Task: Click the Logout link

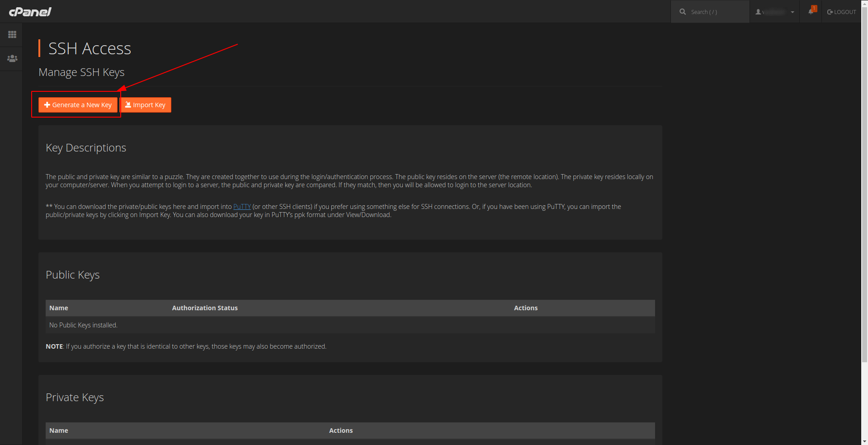Action: click(841, 12)
